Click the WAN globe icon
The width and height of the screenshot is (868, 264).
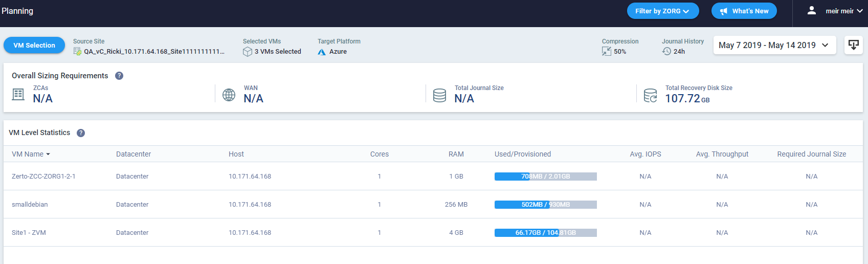tap(229, 95)
